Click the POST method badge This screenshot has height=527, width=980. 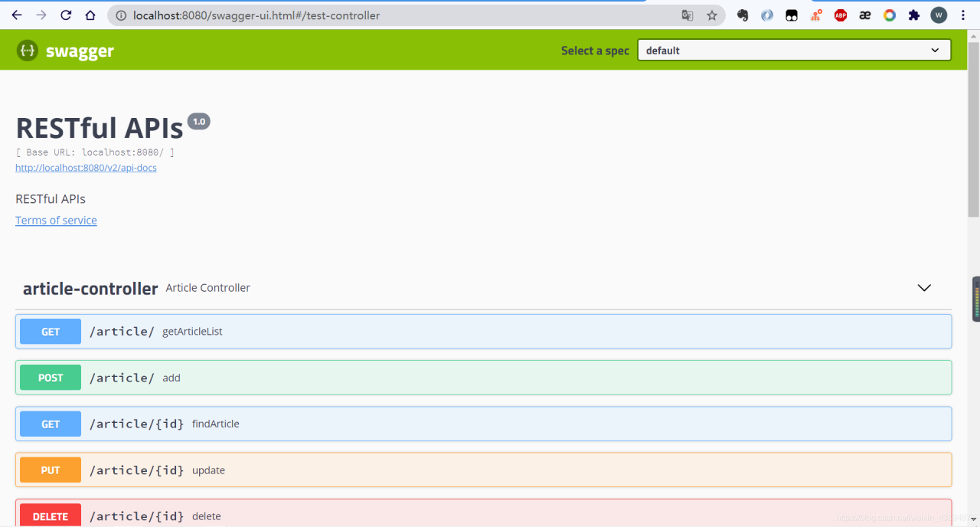tap(51, 378)
